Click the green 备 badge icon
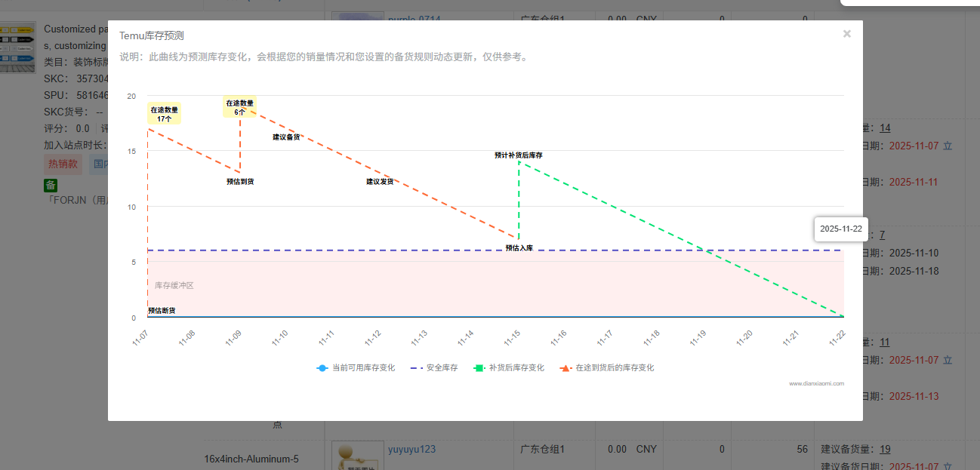The image size is (980, 470). [x=51, y=186]
